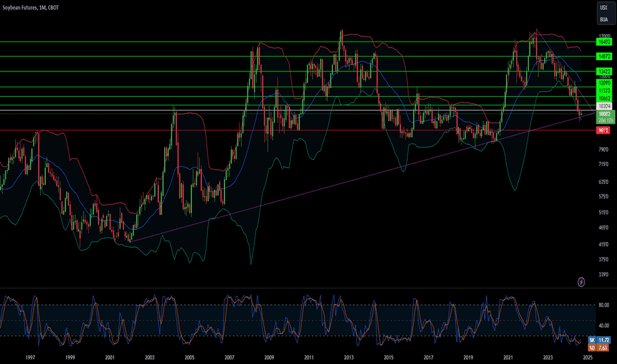This screenshot has height=364, width=617.
Task: Click the 2017 label on the time axis
Action: pyautogui.click(x=428, y=357)
